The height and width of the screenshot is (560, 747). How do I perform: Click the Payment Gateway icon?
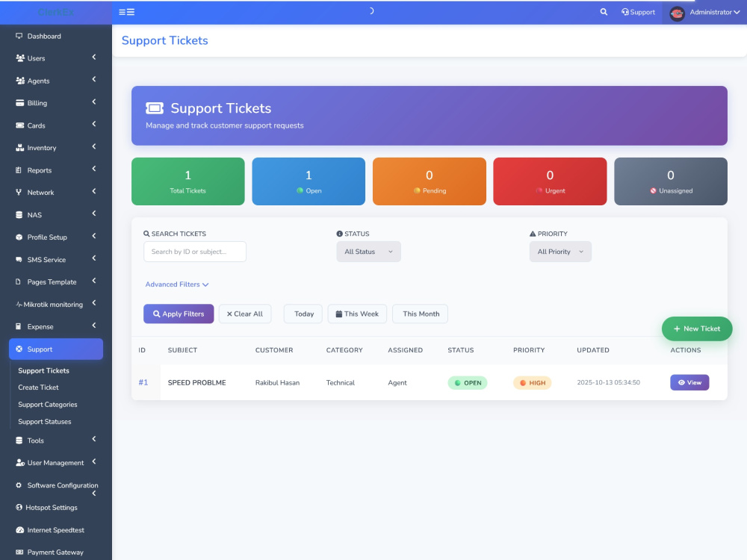(x=19, y=552)
